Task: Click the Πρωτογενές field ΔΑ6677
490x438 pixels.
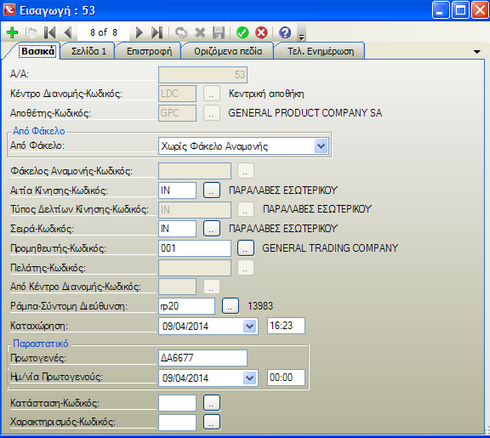Action: point(203,358)
